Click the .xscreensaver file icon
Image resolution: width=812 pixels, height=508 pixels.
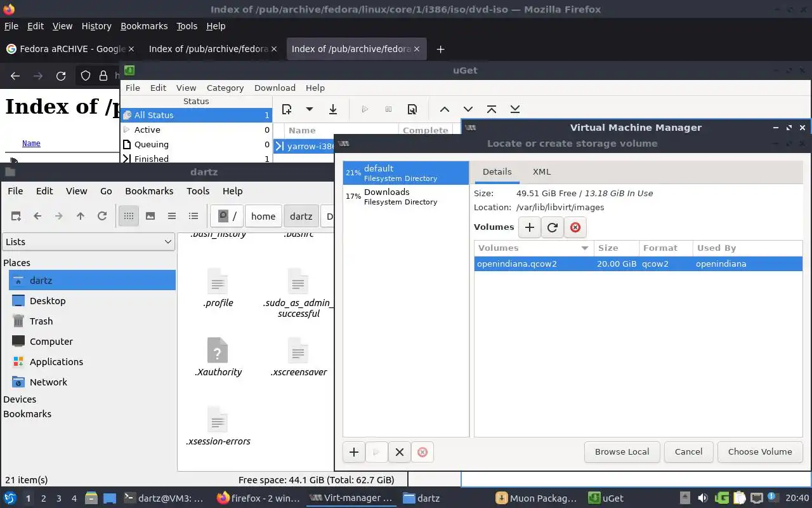298,351
